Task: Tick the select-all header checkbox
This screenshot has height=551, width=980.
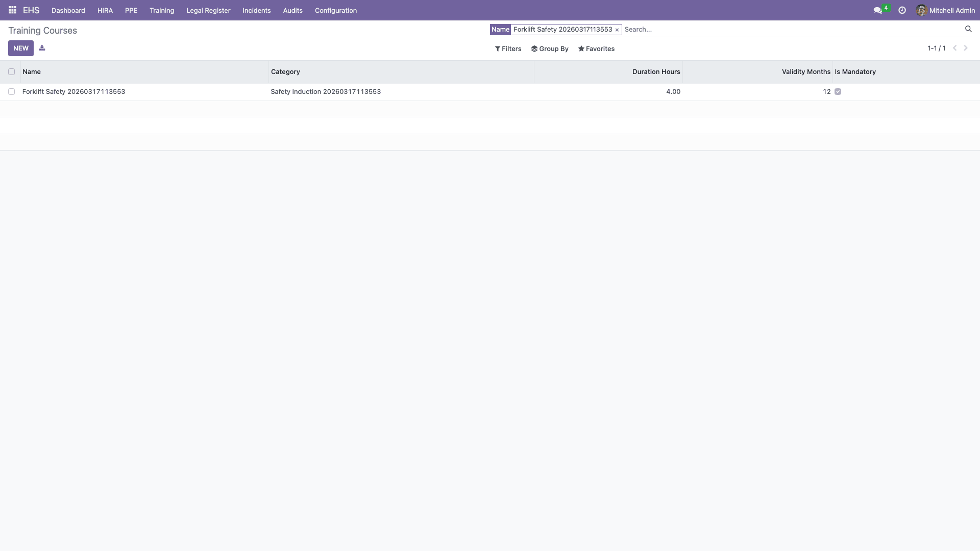Action: click(11, 72)
